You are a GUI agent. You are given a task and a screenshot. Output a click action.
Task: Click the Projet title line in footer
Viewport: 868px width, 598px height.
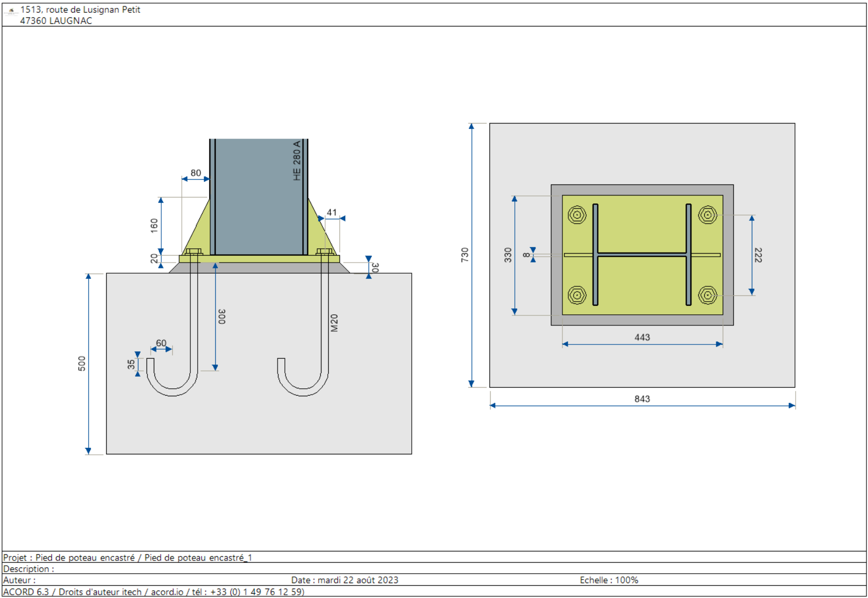click(127, 557)
